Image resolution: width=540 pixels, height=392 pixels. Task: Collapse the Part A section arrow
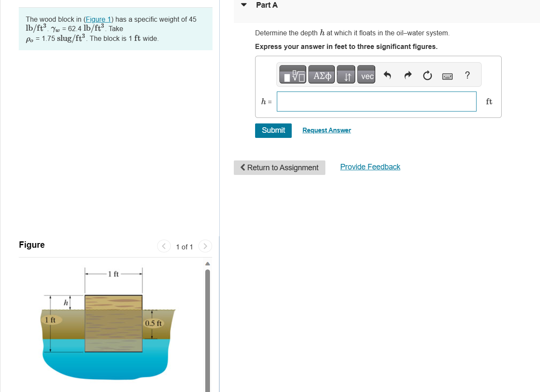(244, 5)
